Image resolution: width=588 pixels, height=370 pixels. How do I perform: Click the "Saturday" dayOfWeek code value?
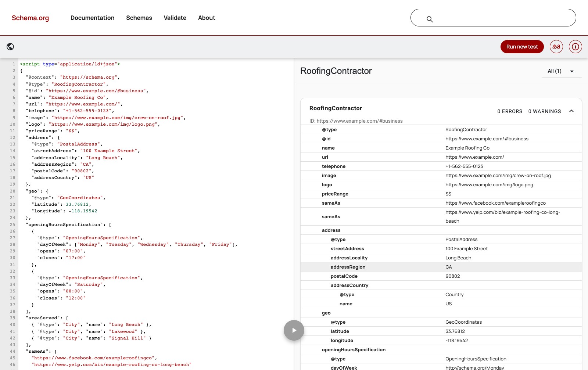click(89, 284)
